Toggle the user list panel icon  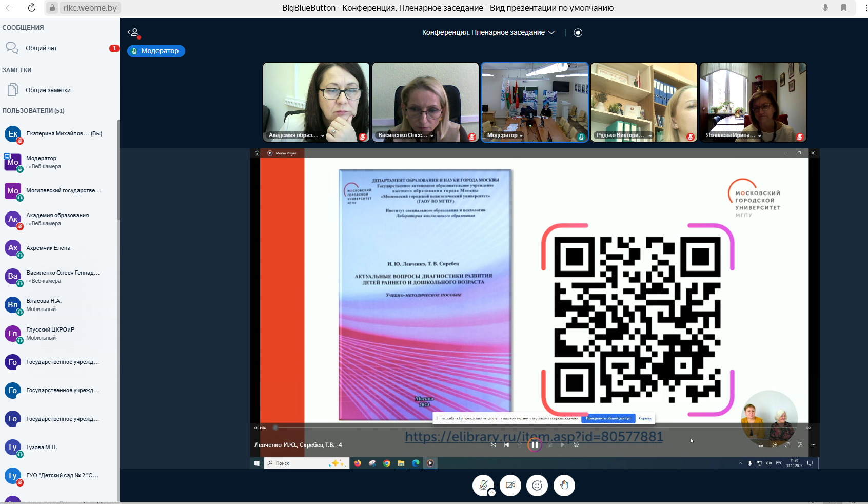coord(134,33)
